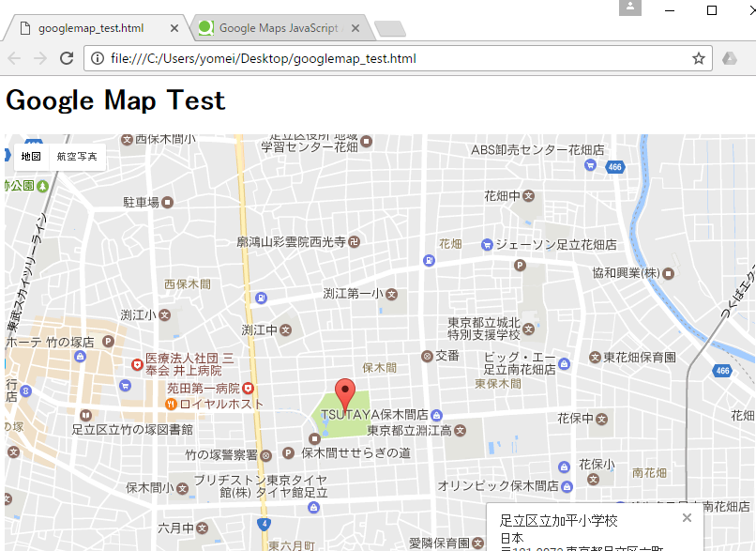Reload the current page
Image resolution: width=756 pixels, height=551 pixels.
tap(67, 58)
